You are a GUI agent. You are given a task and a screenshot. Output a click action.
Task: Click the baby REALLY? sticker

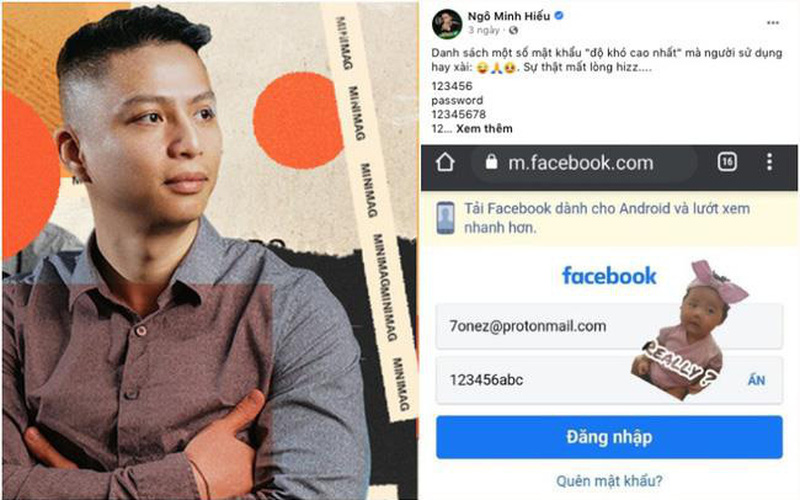point(686,332)
